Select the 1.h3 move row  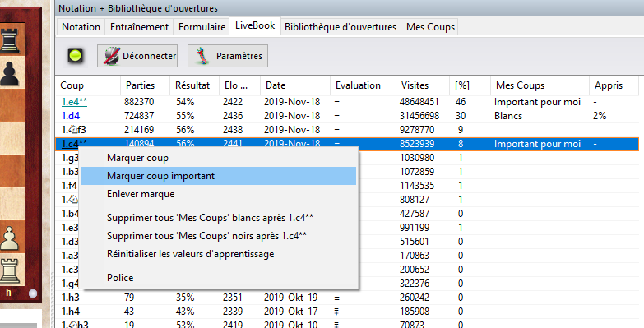[x=347, y=298]
